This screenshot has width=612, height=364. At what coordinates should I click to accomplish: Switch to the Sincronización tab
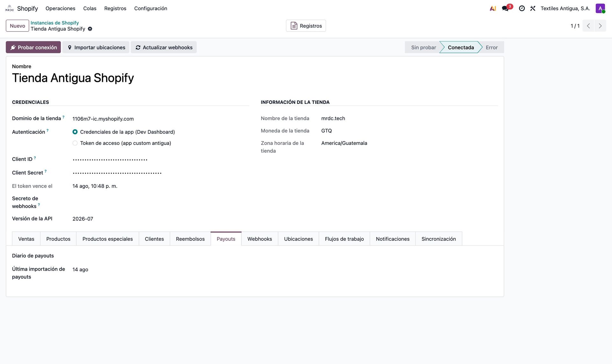[439, 239]
